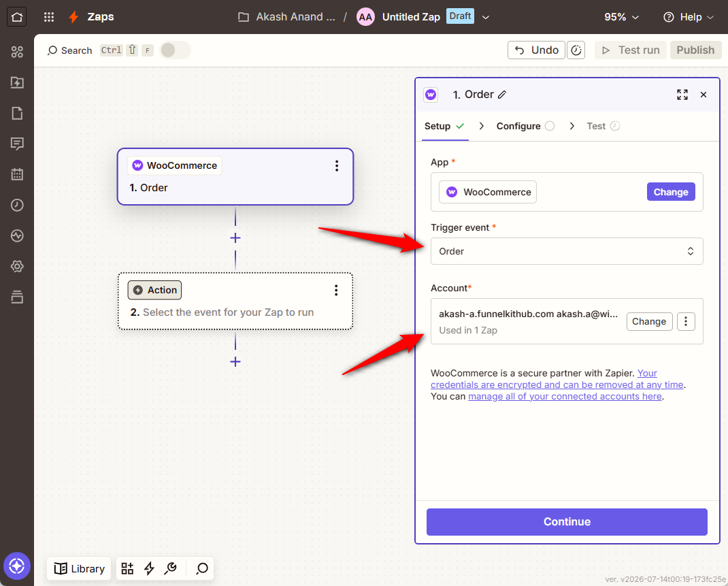The width and height of the screenshot is (728, 586).
Task: Click the version history clock icon beside Undo
Action: [x=576, y=50]
